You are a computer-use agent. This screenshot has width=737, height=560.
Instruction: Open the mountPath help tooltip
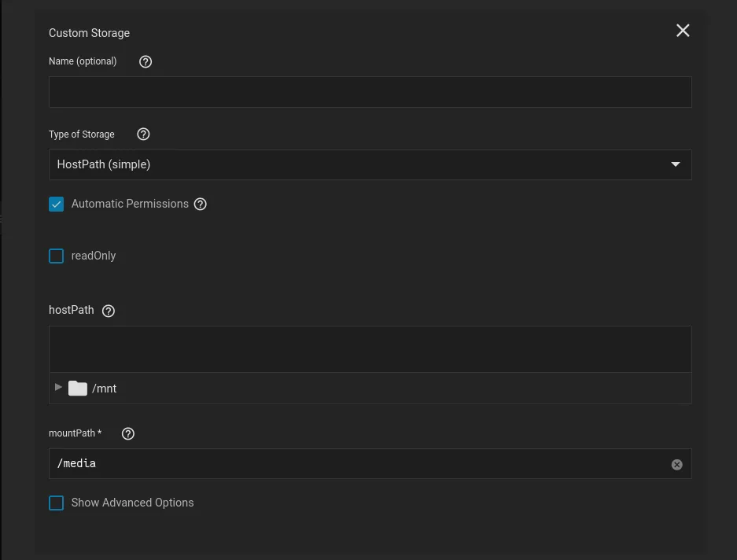pyautogui.click(x=127, y=433)
